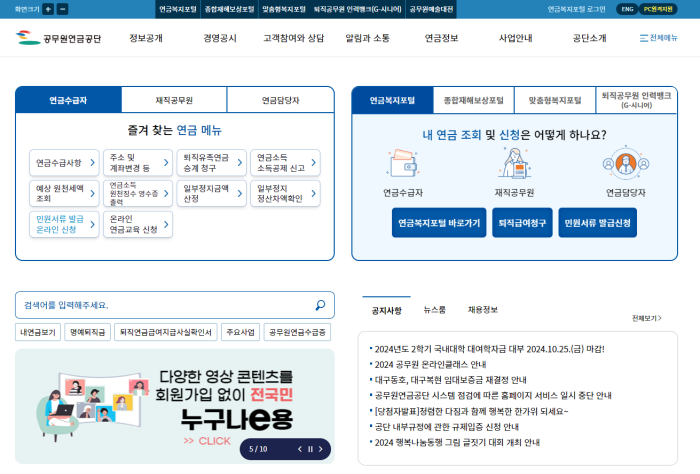Open 2024 공무원 온라인클래스 안내 notice
700x474 pixels.
click(x=430, y=365)
